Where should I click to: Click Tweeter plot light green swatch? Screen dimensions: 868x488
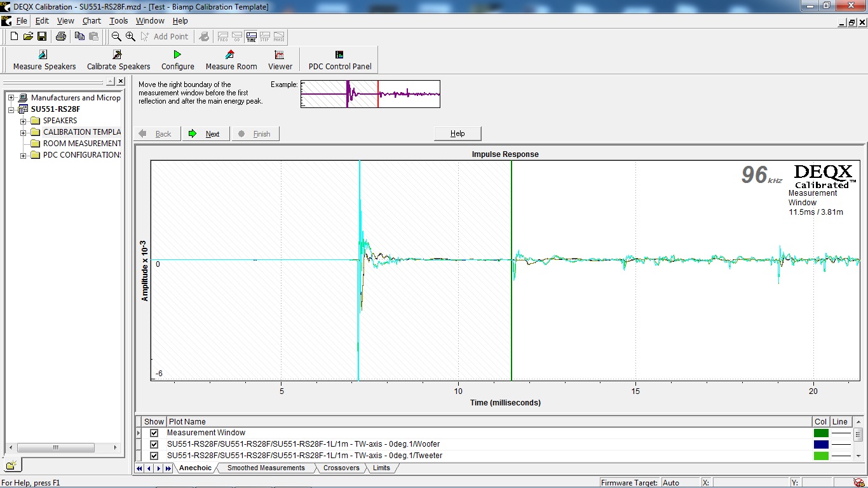(821, 456)
